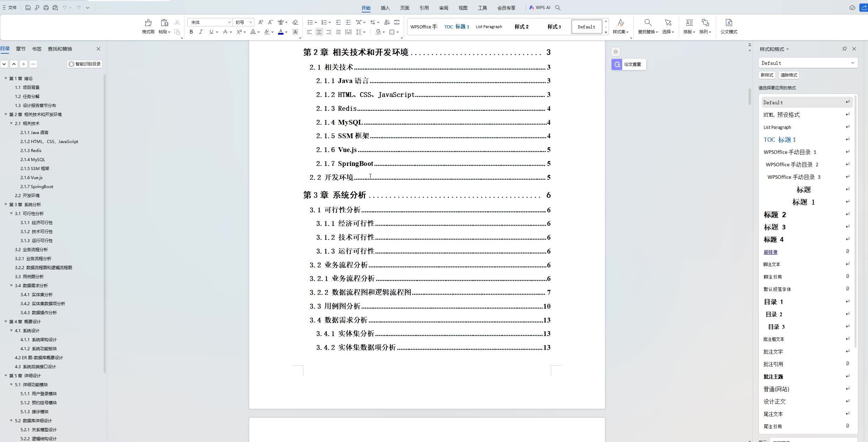Image resolution: width=868 pixels, height=442 pixels.
Task: Set right paragraph alignment
Action: (x=329, y=32)
